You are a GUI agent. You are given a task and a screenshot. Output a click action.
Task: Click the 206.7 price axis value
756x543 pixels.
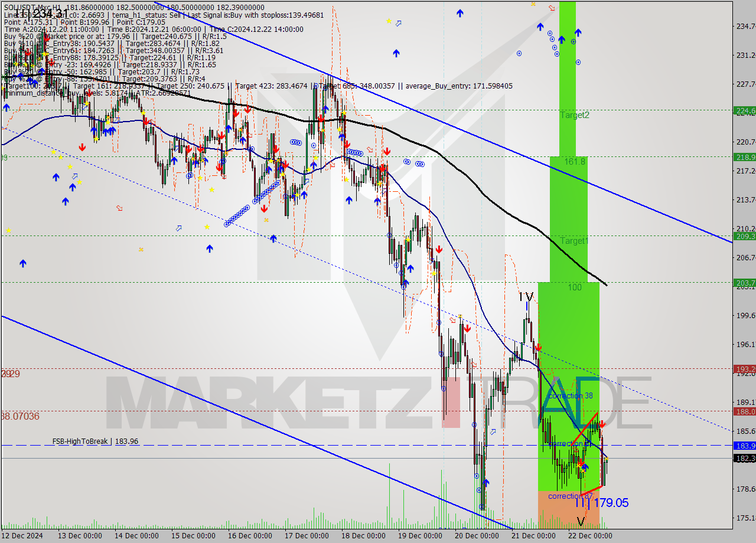[745, 257]
